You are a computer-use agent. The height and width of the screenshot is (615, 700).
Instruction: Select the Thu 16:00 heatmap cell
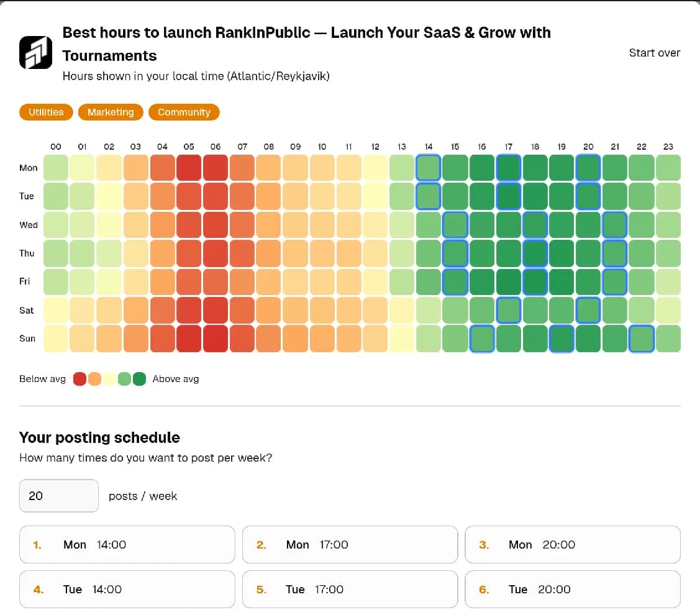point(481,253)
